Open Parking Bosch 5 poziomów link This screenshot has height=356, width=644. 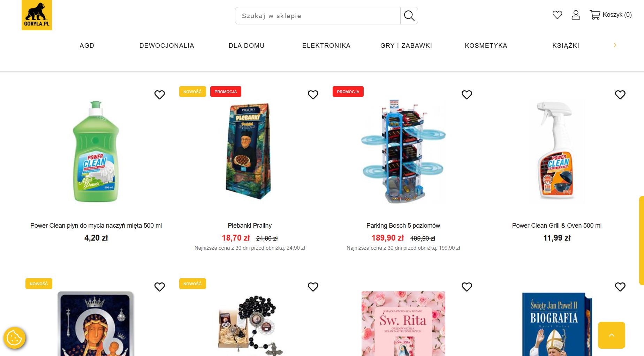(403, 226)
